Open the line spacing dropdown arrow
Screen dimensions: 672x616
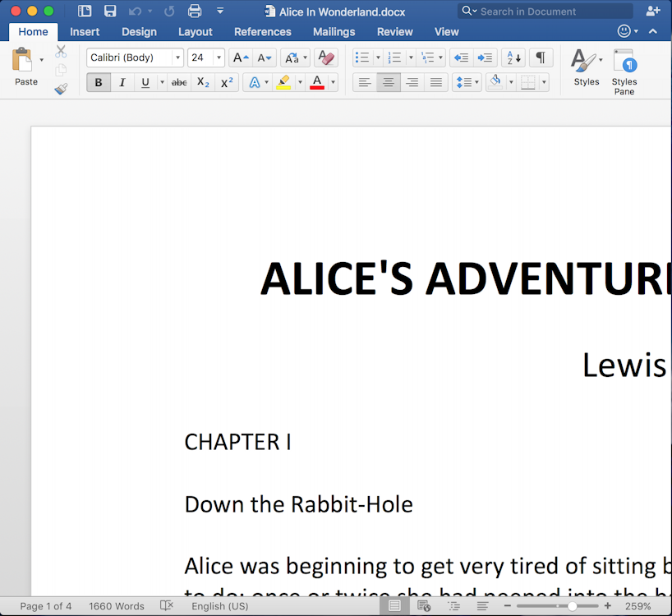point(476,82)
